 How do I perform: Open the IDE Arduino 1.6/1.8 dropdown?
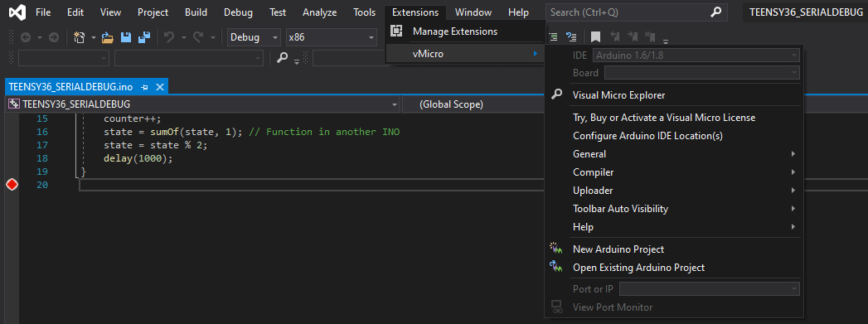tap(696, 55)
